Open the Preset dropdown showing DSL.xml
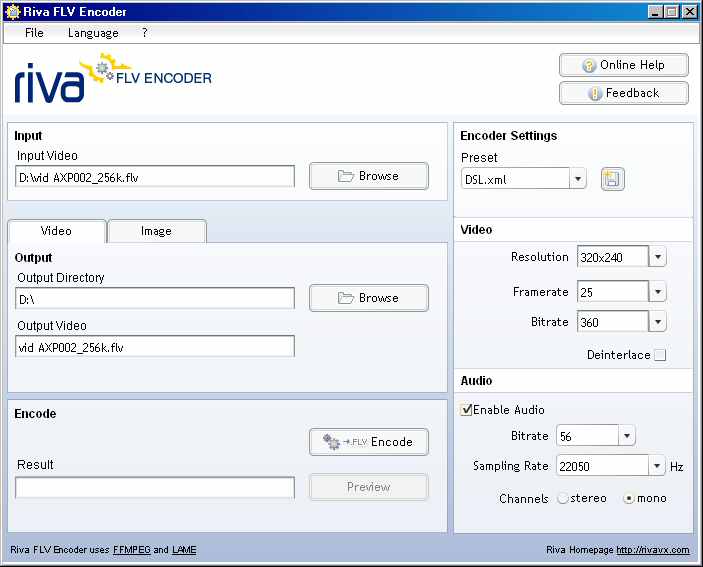This screenshot has height=567, width=703. click(578, 179)
